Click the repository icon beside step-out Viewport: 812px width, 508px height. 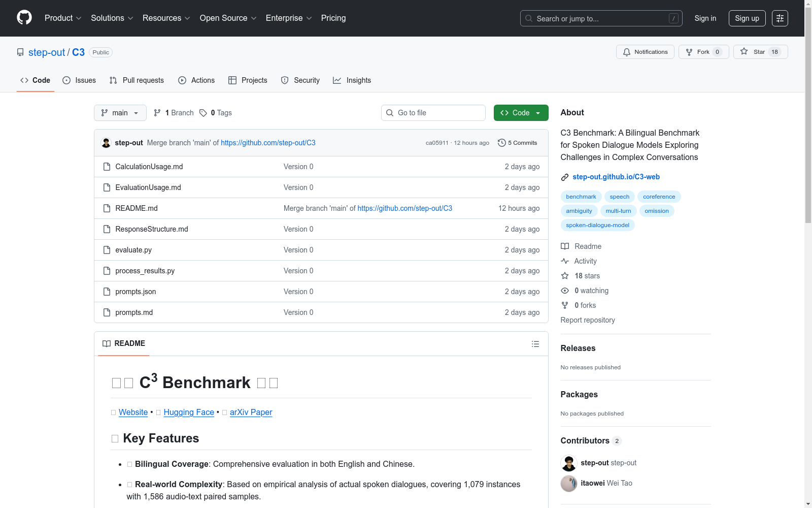click(20, 52)
